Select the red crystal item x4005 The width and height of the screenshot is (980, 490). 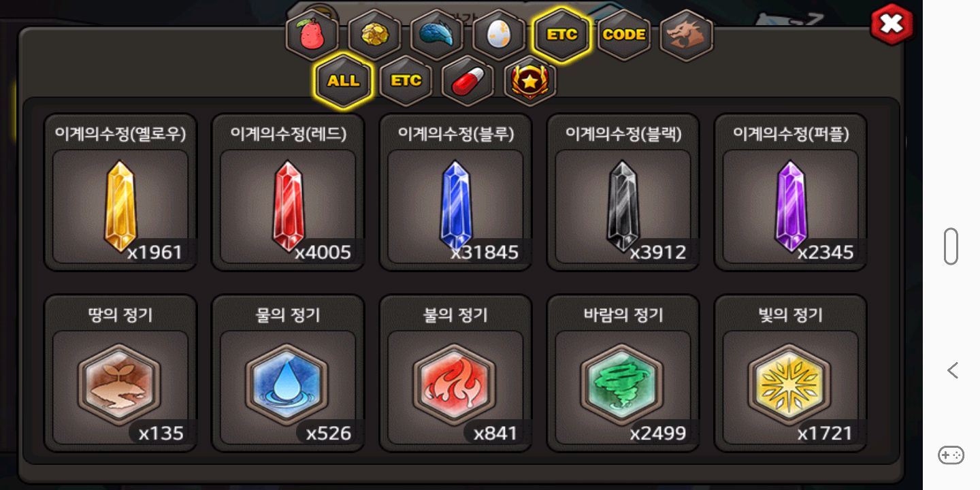coord(288,193)
